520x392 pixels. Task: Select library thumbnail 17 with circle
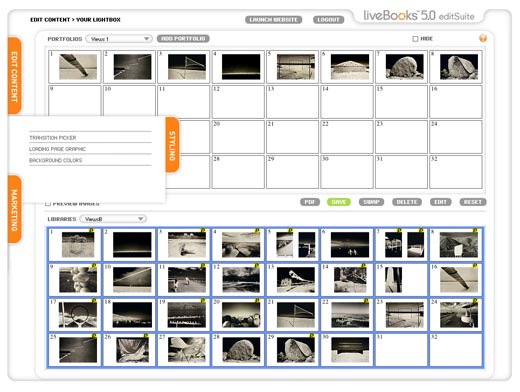click(78, 315)
